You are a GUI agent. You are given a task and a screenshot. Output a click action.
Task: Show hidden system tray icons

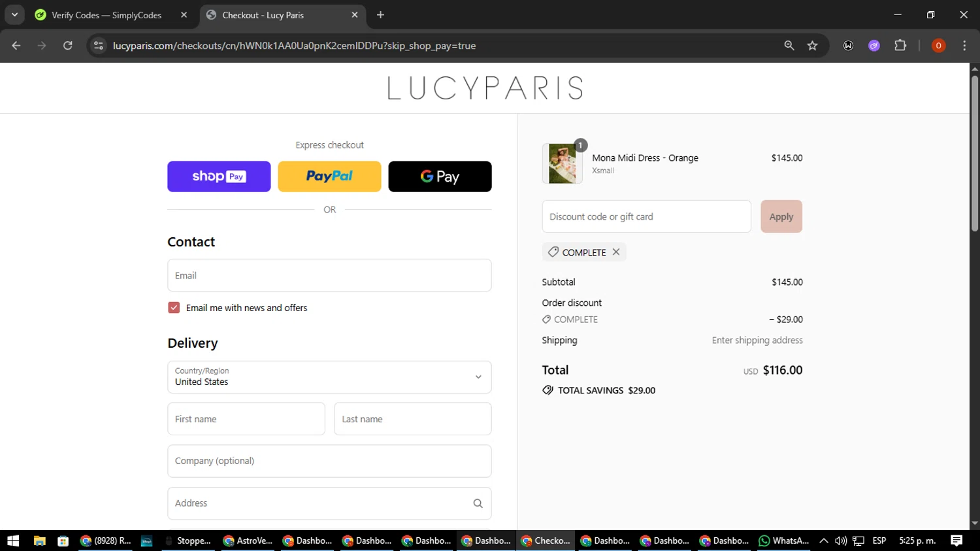(x=824, y=541)
